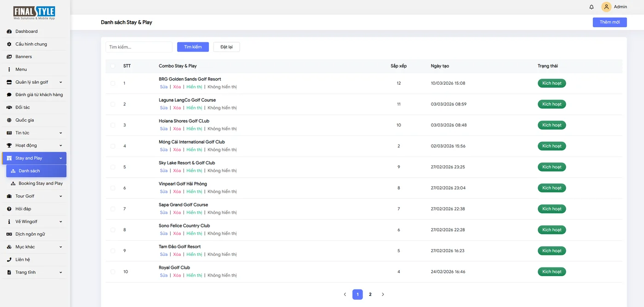Check the Móng Cái International Golf Club checkbox
644x307 pixels.
pyautogui.click(x=113, y=146)
